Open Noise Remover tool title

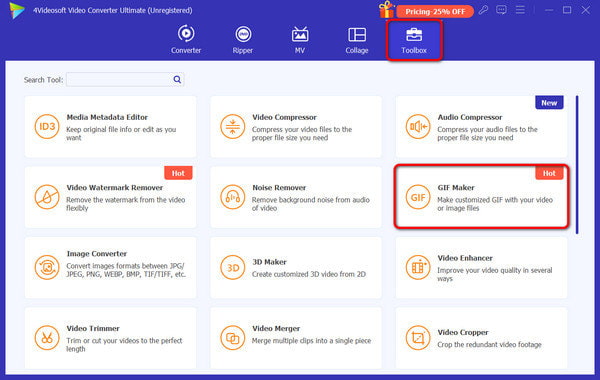click(279, 188)
